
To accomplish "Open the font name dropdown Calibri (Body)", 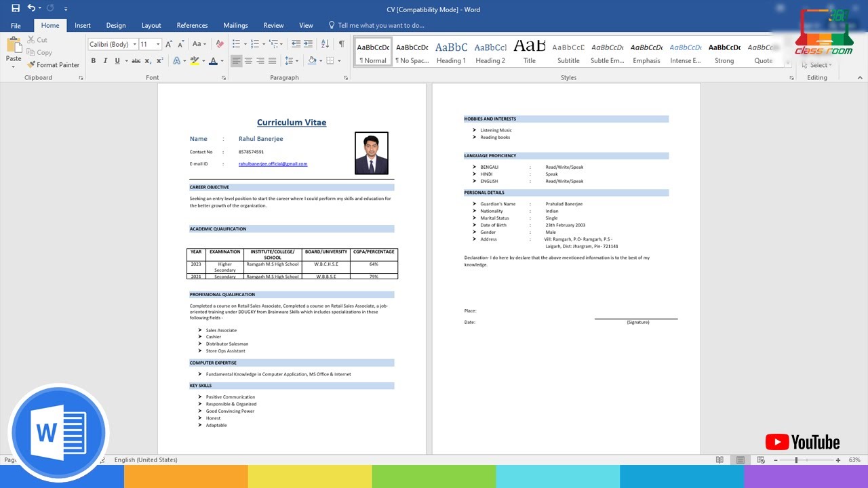I will 113,44.
